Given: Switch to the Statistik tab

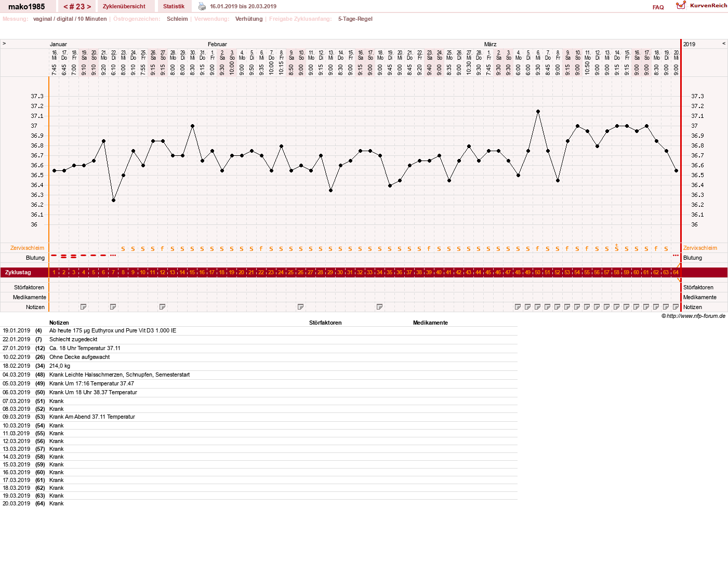Looking at the screenshot, I should tap(174, 6).
